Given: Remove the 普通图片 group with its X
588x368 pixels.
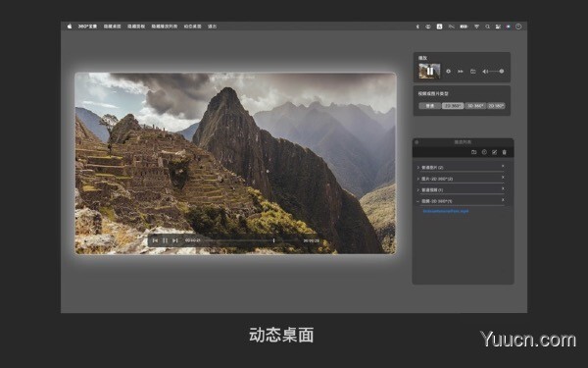Looking at the screenshot, I should (x=503, y=166).
